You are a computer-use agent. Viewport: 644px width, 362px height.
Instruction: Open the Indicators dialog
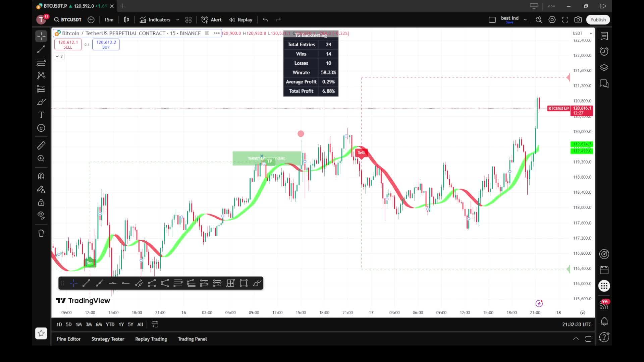[155, 20]
